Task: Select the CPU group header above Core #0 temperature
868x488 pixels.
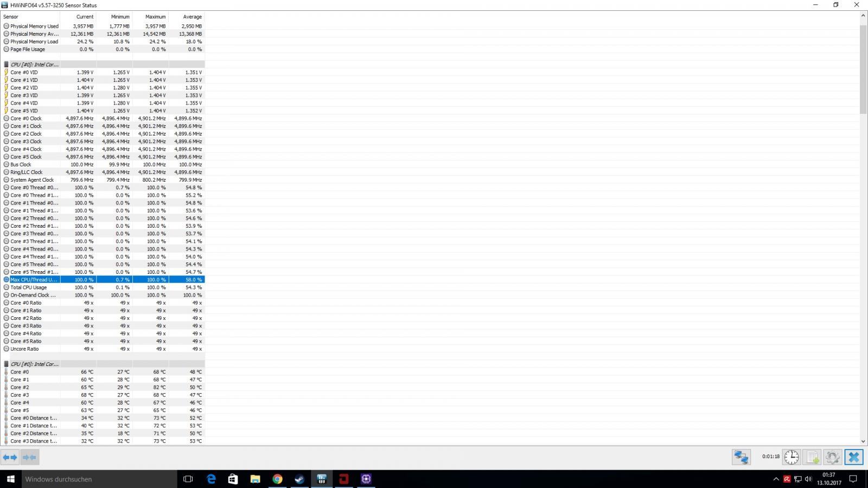Action: [x=103, y=364]
